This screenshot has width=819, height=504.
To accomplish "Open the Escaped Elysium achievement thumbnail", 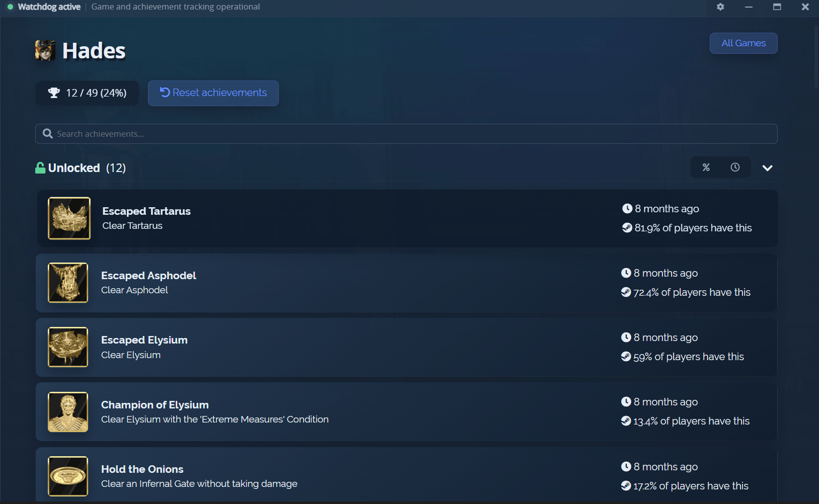I will tap(68, 347).
